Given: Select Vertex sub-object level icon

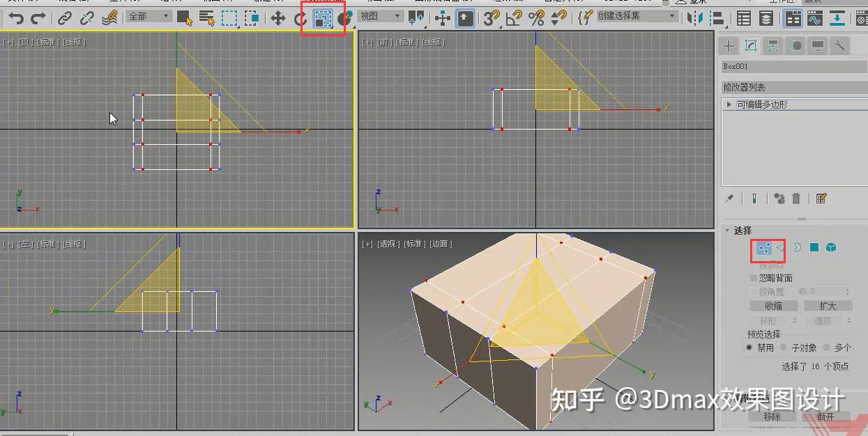Looking at the screenshot, I should tap(764, 248).
